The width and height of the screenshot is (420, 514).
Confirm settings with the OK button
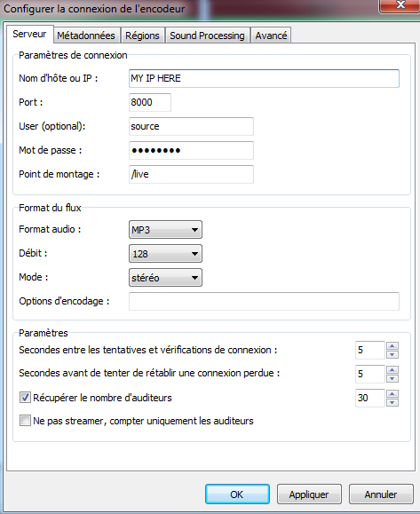237,494
